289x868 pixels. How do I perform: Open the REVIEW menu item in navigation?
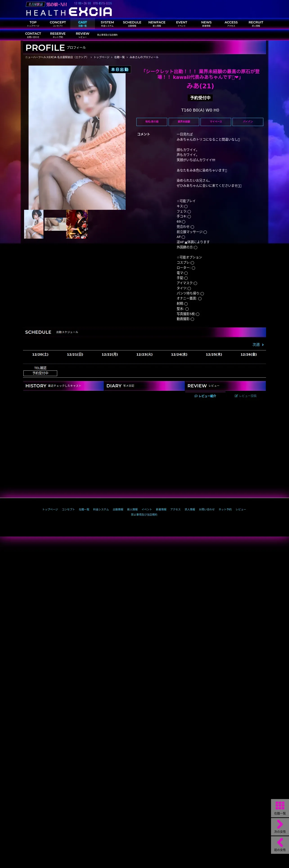82,35
